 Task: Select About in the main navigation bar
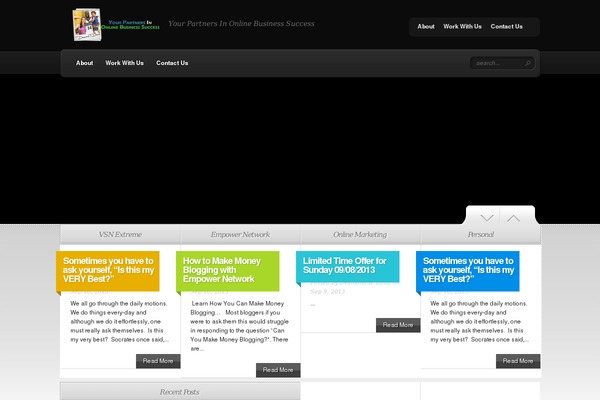(84, 63)
